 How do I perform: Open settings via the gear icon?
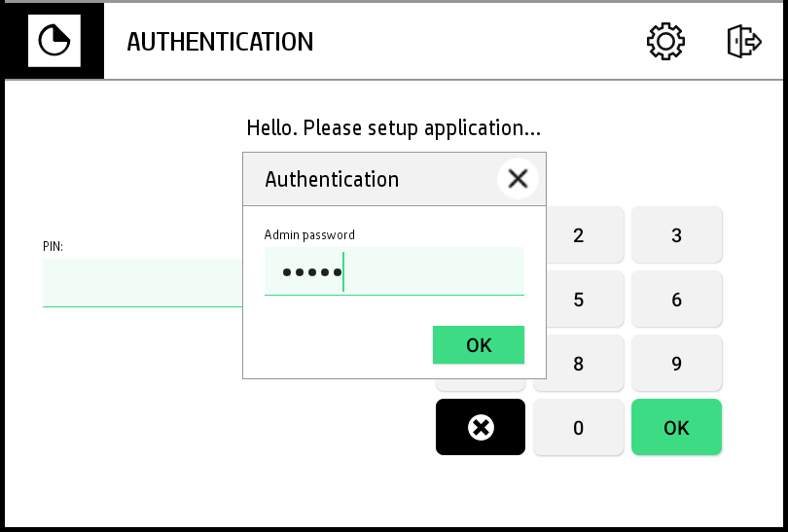665,41
